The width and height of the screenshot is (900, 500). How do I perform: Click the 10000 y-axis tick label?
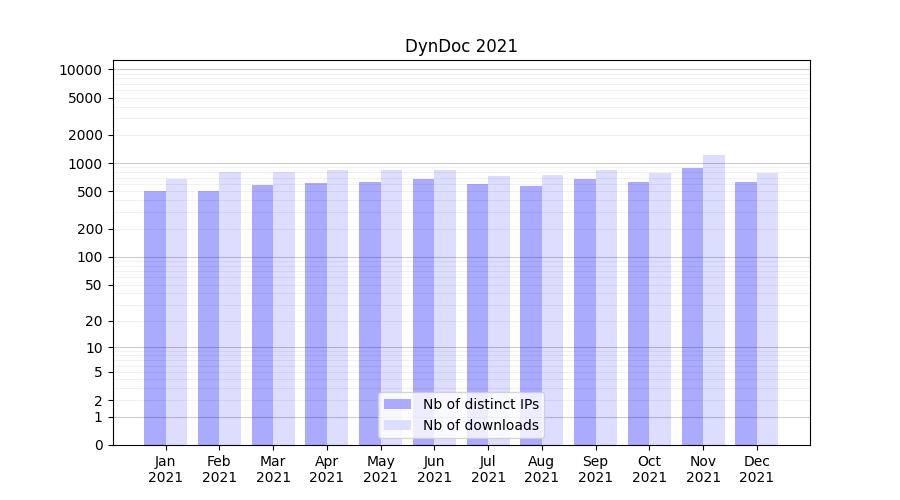click(x=80, y=70)
